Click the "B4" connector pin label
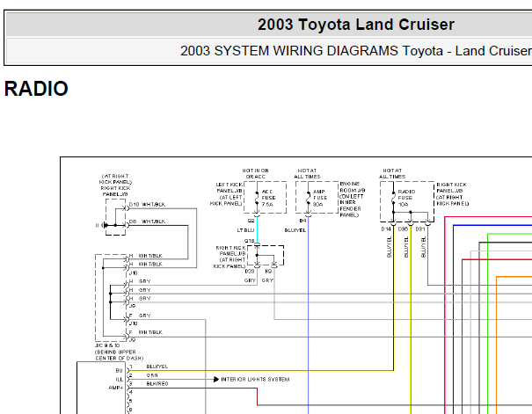This screenshot has width=532, height=414. (302, 221)
